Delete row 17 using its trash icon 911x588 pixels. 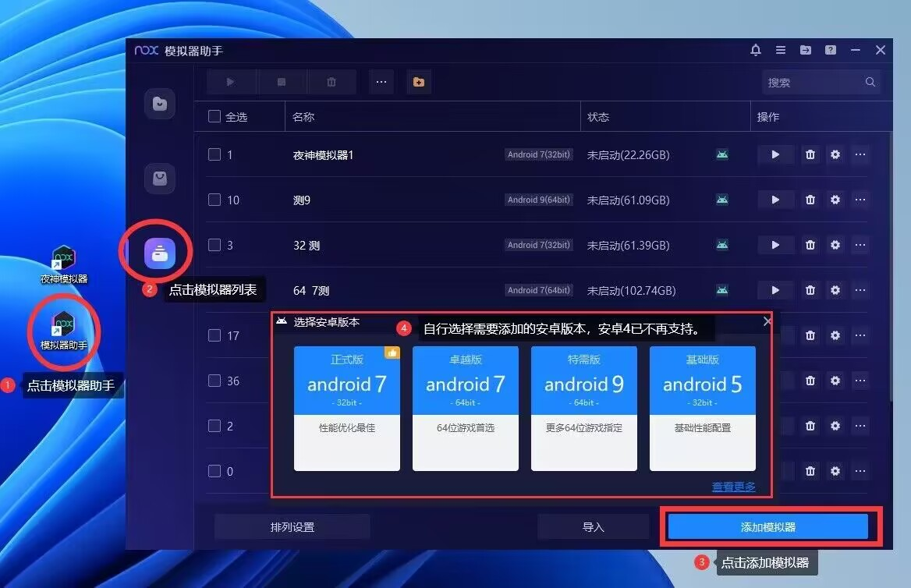coord(810,335)
